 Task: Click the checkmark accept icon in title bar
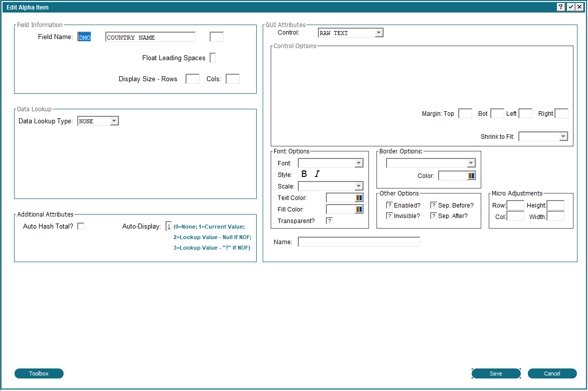pos(570,7)
